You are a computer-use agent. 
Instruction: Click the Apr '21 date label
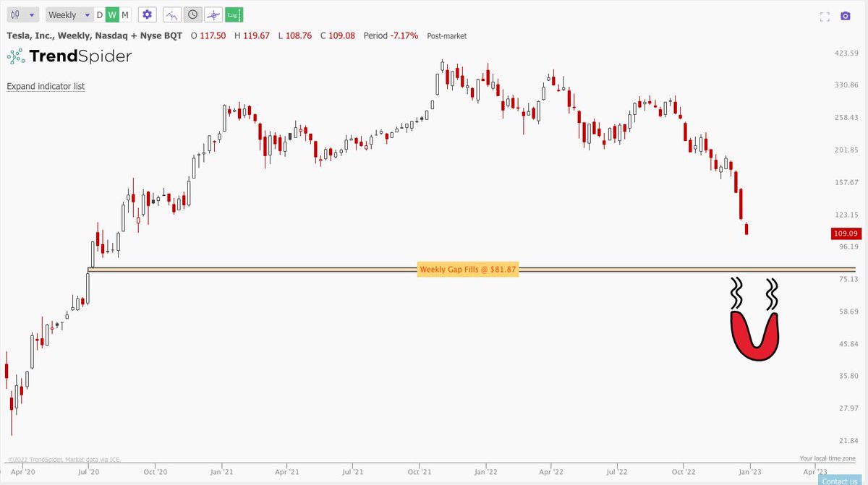(287, 471)
